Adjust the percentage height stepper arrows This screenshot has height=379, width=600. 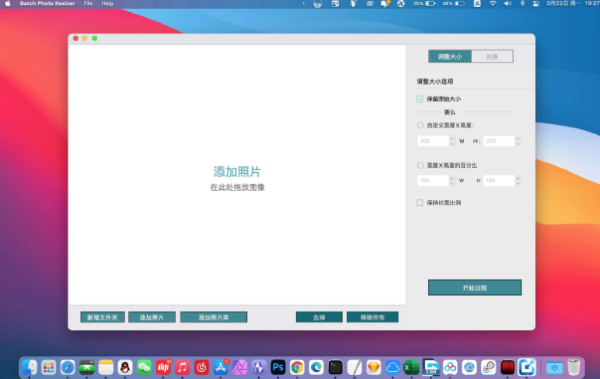point(518,180)
